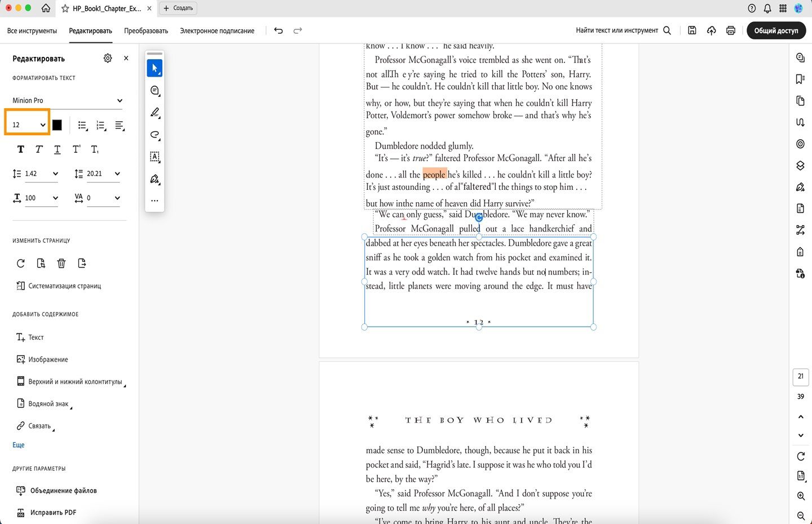Open Преобразовать tab
This screenshot has height=524, width=812.
coord(146,31)
